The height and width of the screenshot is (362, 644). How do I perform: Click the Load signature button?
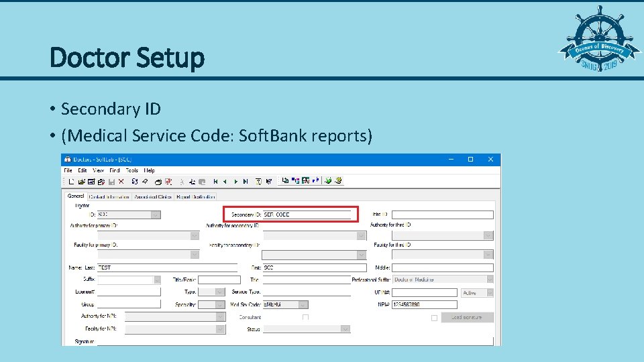click(468, 317)
